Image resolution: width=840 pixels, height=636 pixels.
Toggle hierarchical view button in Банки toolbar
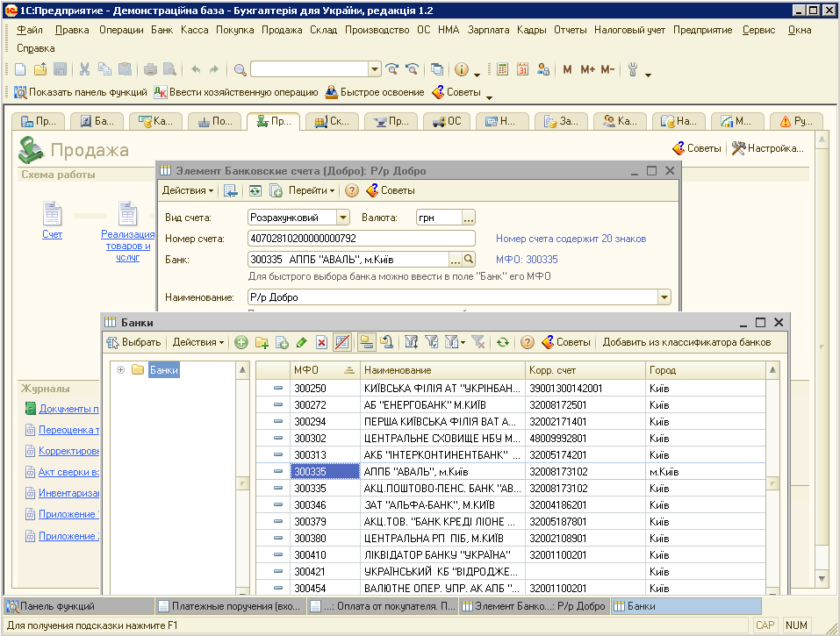coord(366,343)
